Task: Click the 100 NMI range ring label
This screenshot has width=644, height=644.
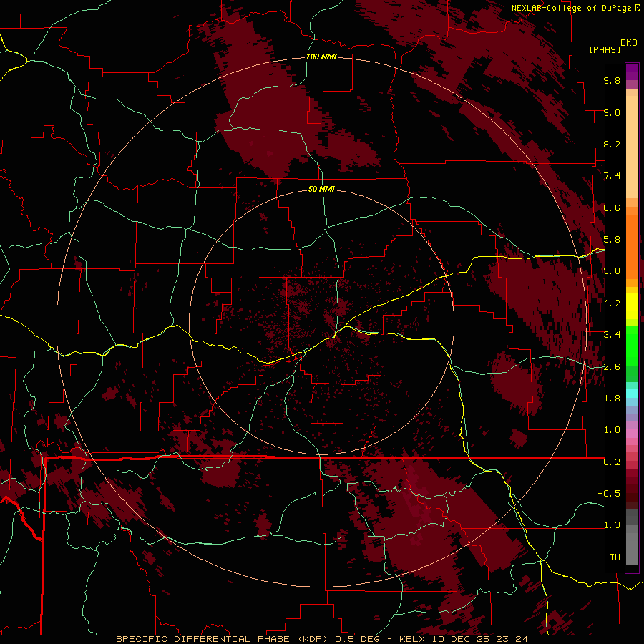Action: pos(321,57)
